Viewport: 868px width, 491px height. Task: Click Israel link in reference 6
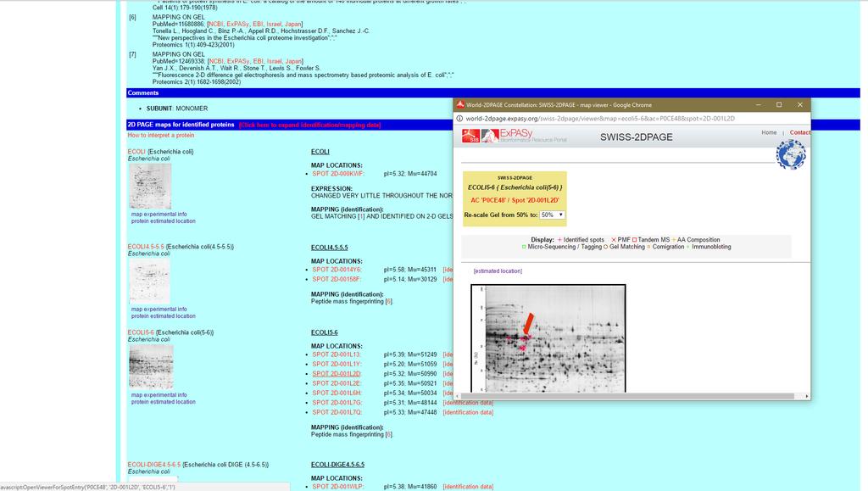[274, 25]
